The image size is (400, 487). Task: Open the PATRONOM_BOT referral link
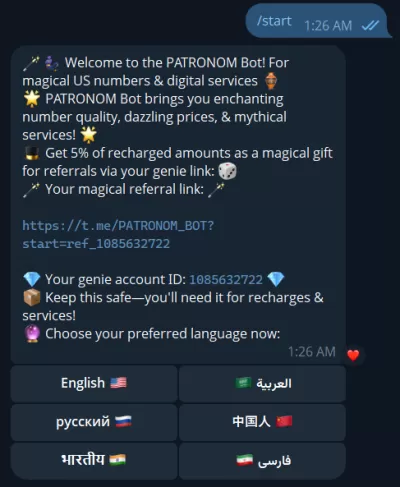point(118,235)
